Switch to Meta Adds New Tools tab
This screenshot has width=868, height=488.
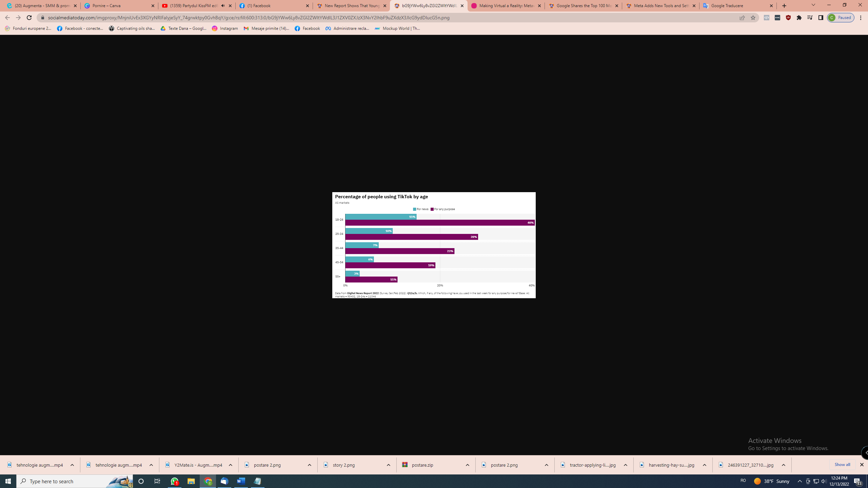click(x=660, y=6)
